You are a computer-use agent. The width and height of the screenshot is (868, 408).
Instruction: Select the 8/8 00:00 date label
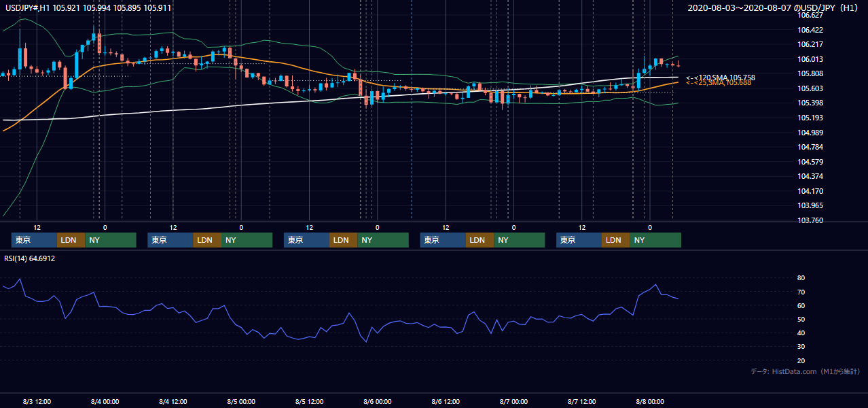coord(650,401)
